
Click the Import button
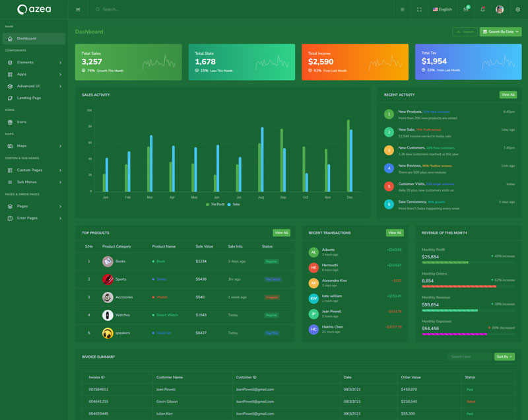[465, 32]
